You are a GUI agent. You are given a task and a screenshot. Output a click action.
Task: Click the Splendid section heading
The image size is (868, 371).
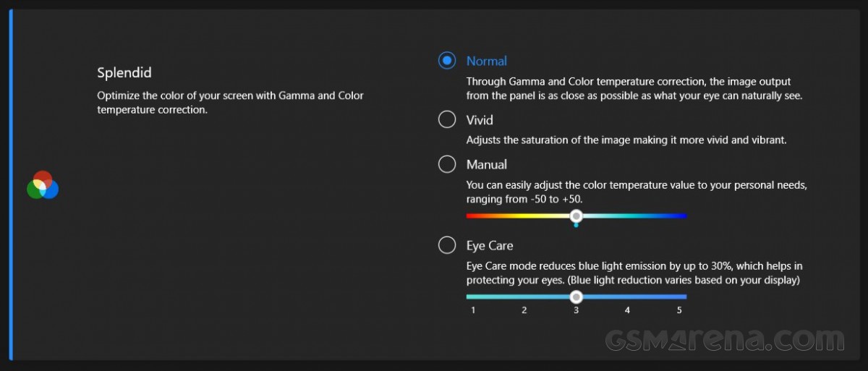coord(124,73)
